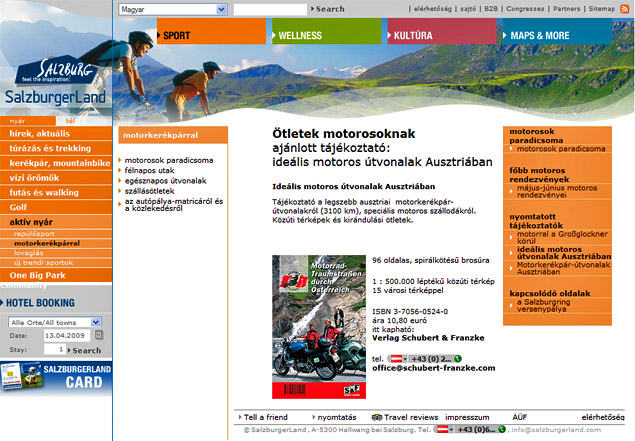Select új trendi sportok submenu item

click(x=56, y=262)
